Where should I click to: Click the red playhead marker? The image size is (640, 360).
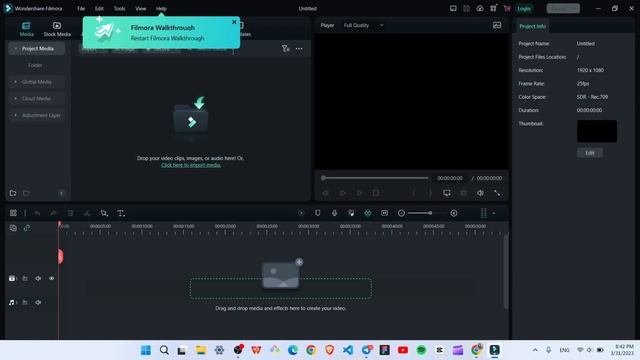(60, 256)
